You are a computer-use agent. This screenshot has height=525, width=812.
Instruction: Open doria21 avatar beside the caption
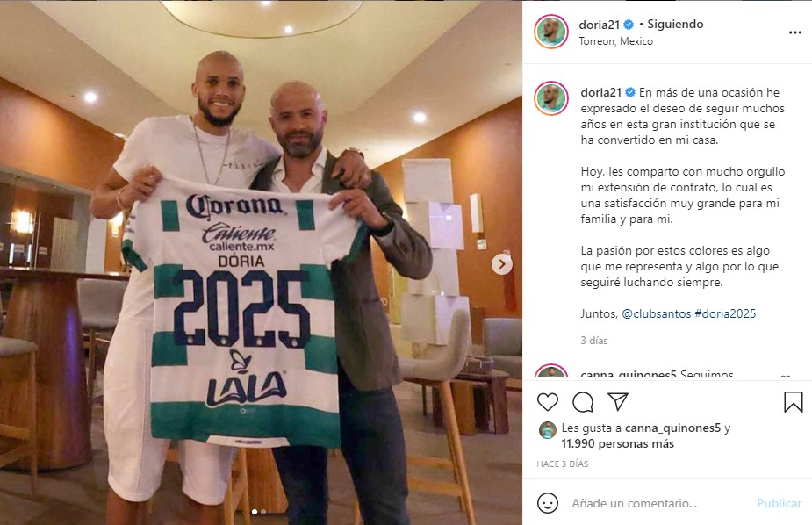pyautogui.click(x=551, y=97)
